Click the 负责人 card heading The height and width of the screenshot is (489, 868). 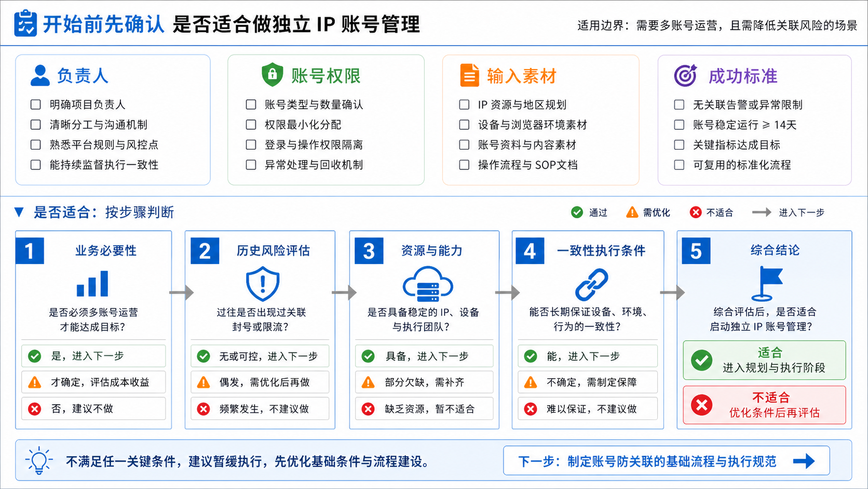83,75
